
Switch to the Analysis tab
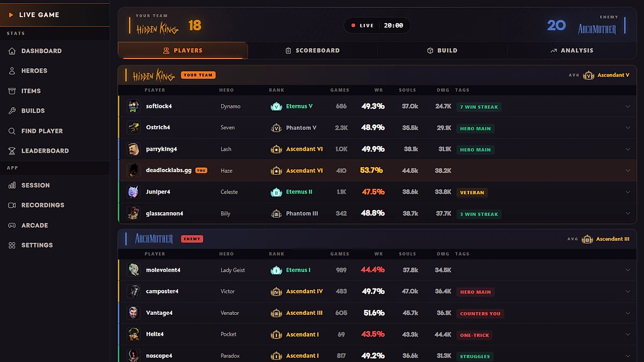tap(572, 50)
